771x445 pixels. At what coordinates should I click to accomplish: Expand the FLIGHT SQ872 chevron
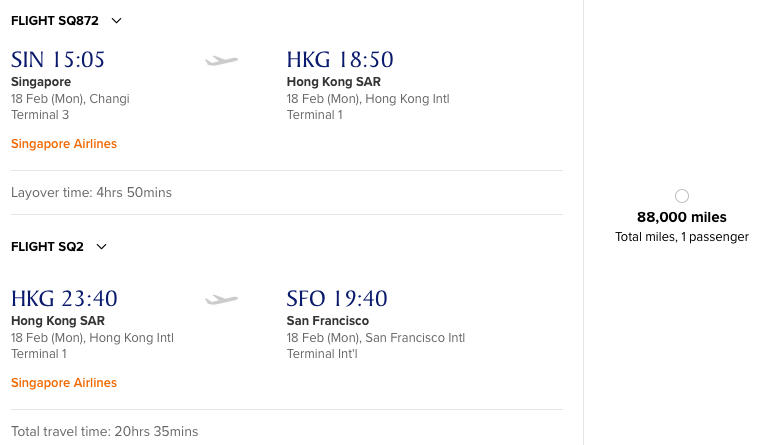pos(117,21)
